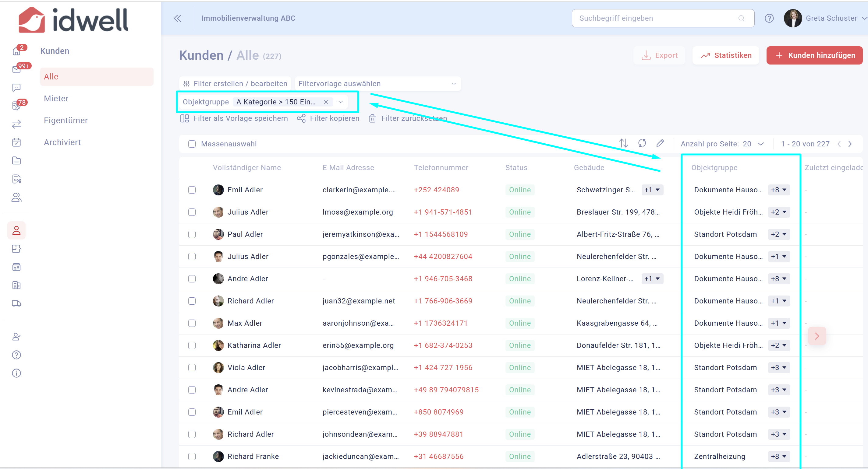Open the document-settings sidebar icon
This screenshot has width=868, height=469.
(x=16, y=179)
